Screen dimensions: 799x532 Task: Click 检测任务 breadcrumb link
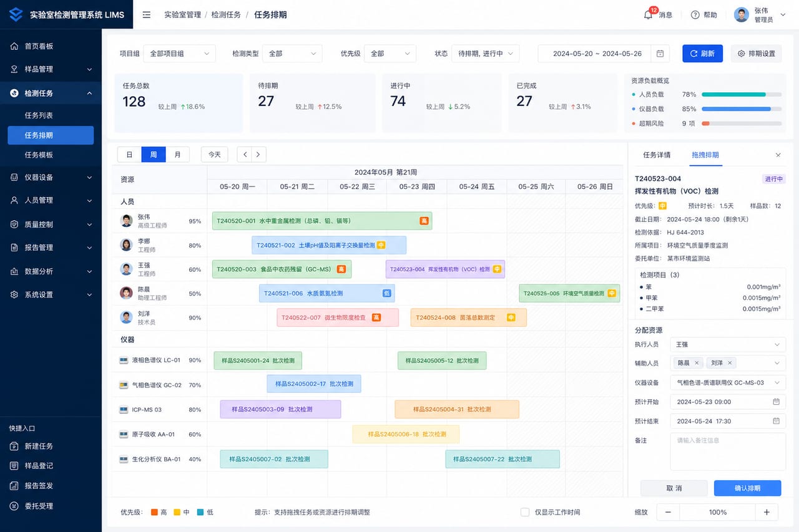point(226,15)
